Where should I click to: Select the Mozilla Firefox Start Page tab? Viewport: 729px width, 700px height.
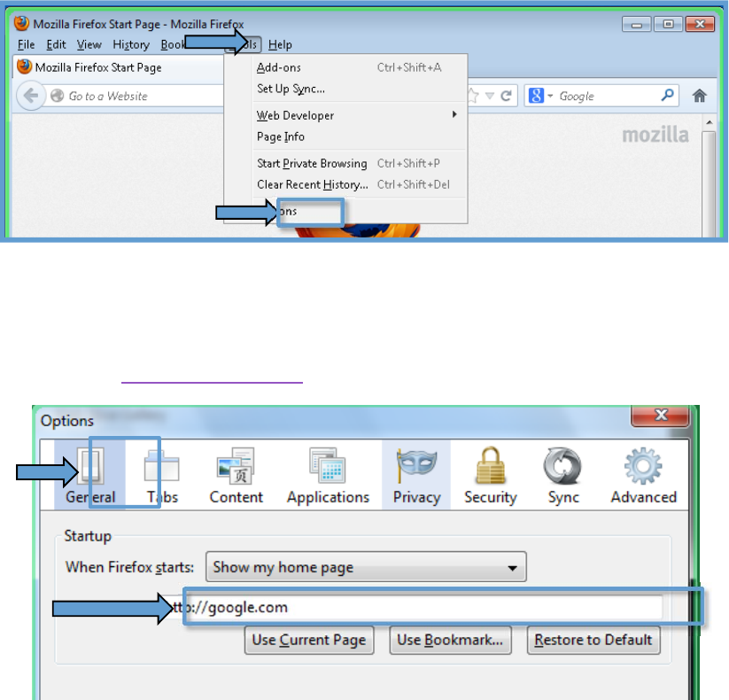[119, 67]
